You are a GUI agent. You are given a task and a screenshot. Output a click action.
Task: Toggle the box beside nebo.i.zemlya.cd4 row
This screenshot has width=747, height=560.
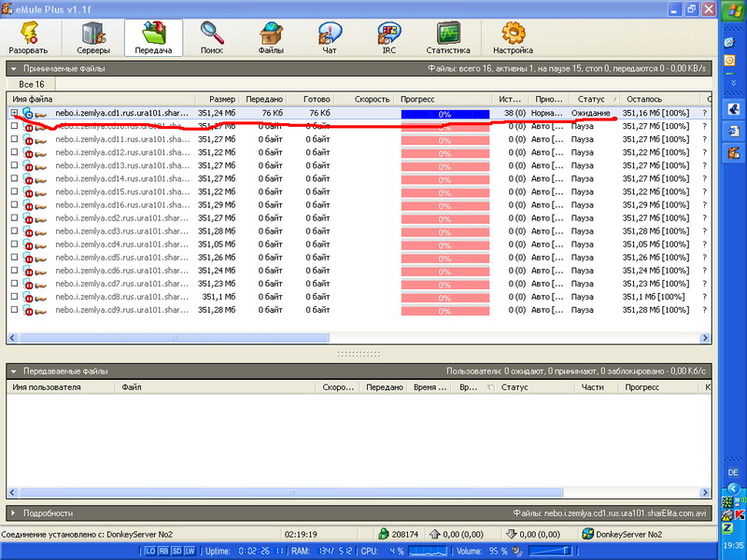click(x=14, y=244)
